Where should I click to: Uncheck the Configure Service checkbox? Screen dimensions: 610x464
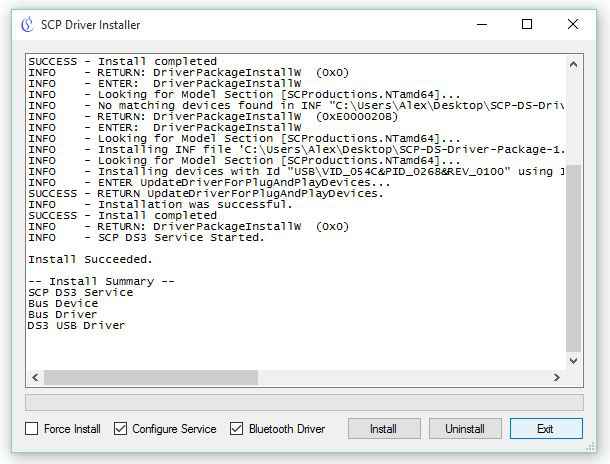click(120, 429)
